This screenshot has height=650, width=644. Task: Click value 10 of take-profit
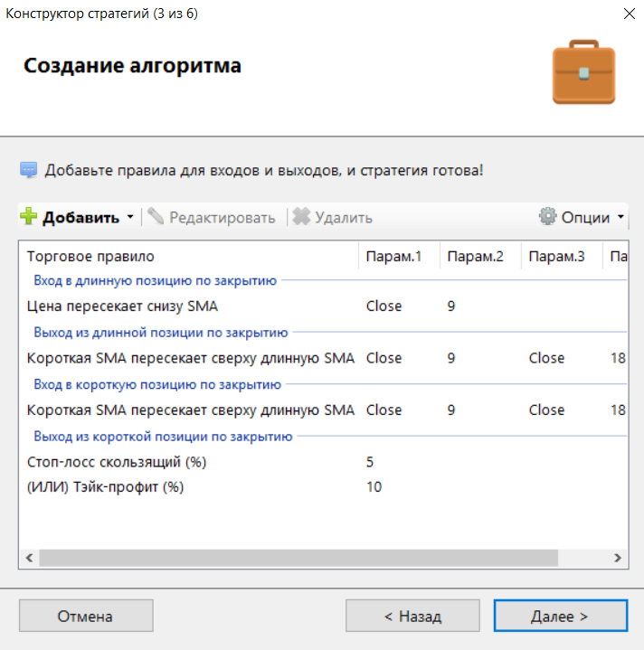tap(374, 486)
